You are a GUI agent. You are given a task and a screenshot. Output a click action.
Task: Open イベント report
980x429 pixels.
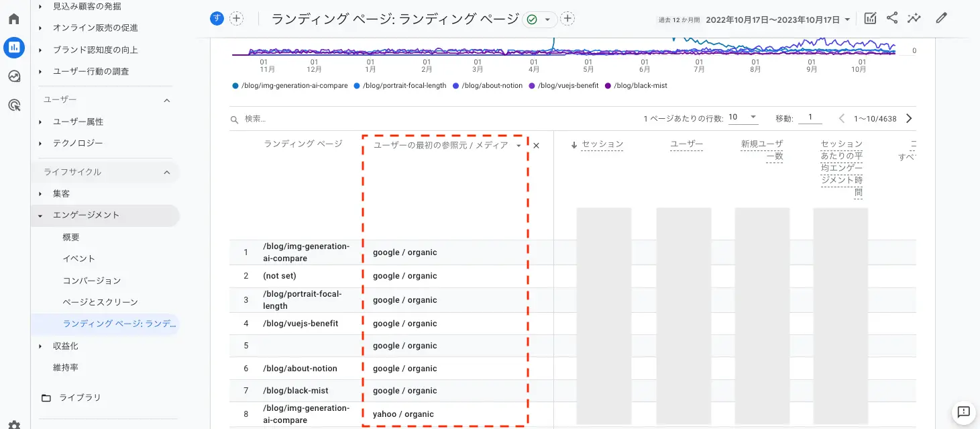pos(79,258)
